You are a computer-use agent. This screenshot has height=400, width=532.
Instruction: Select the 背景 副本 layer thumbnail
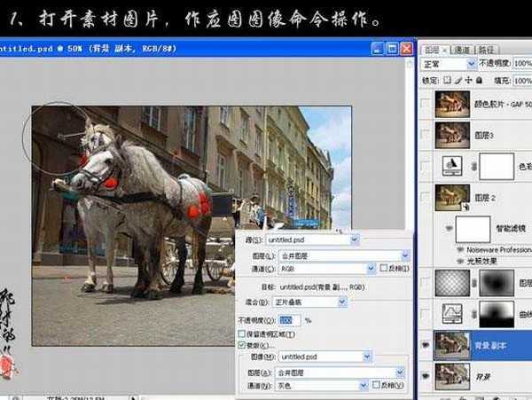[x=452, y=345]
